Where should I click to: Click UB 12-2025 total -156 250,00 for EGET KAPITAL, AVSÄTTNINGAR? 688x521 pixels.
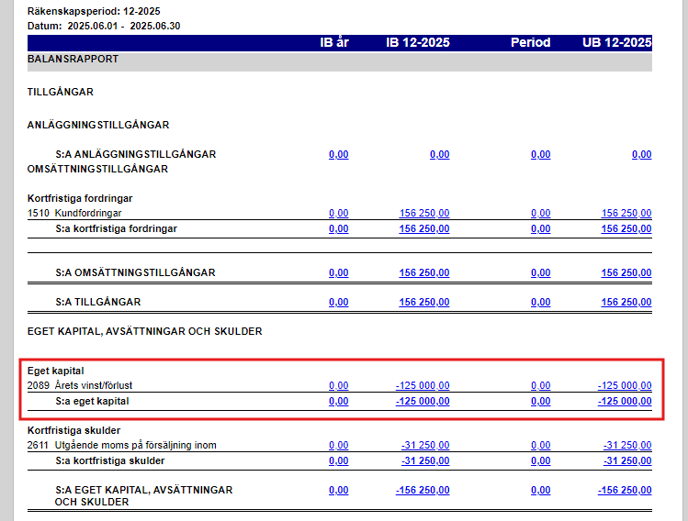click(625, 490)
